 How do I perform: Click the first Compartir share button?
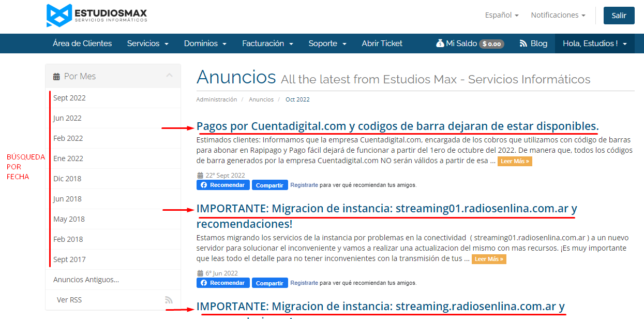tap(269, 185)
